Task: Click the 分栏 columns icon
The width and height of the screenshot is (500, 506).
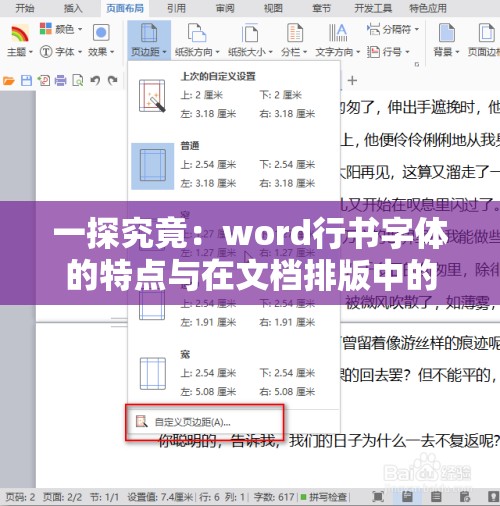Action: 295,33
